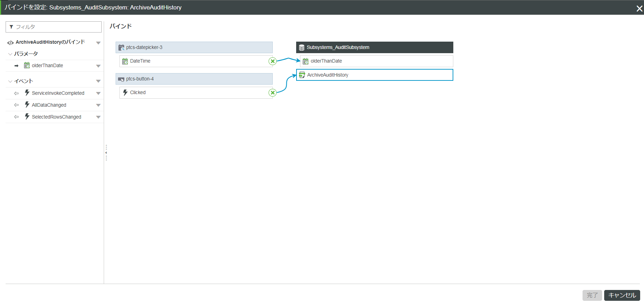Click the パラメータ section label
This screenshot has height=305, width=644.
(x=26, y=54)
